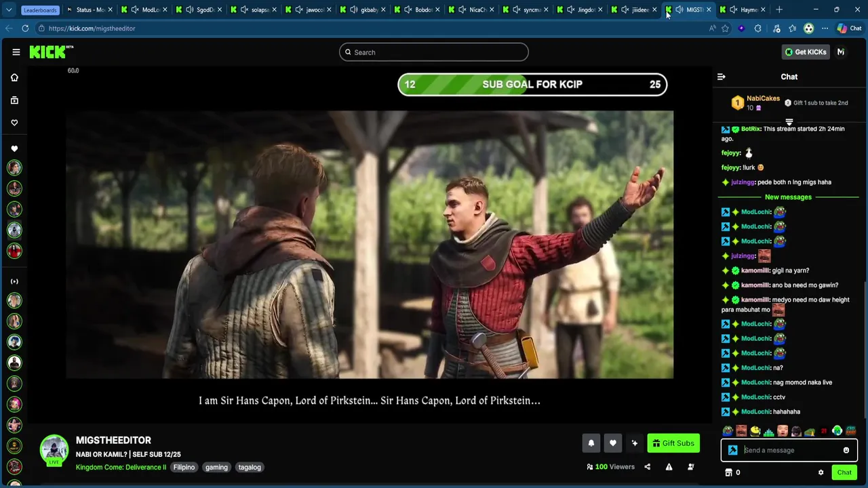The width and height of the screenshot is (868, 488).
Task: Open Browse icon in the sidebar
Action: 14,100
